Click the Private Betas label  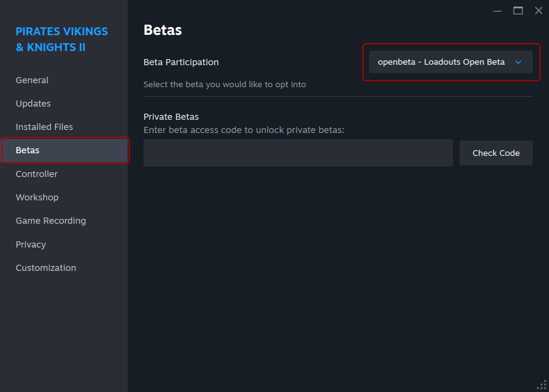click(171, 117)
